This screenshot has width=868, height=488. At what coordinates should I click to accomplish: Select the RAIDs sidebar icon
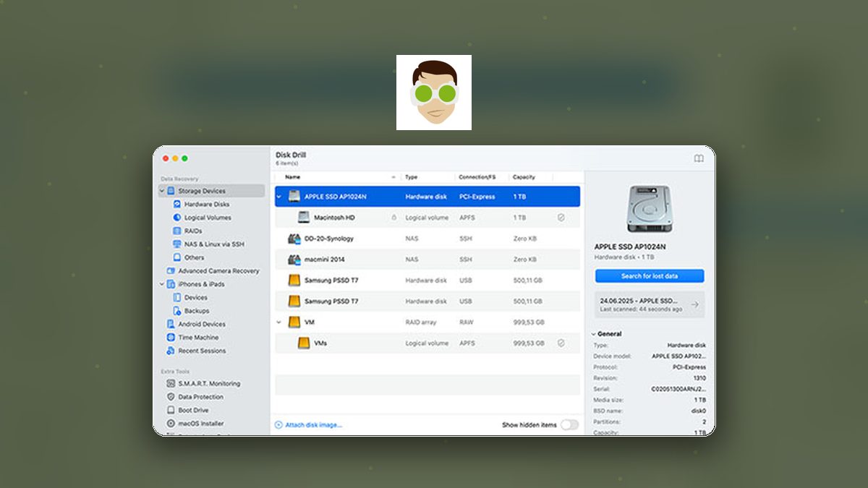pos(177,231)
